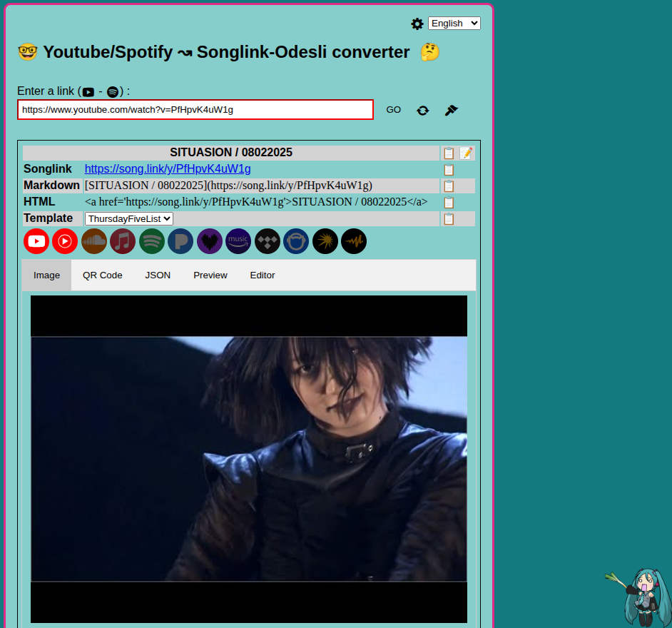Open the SoundCloud platform icon
Screen dimensions: 672x628
coord(94,241)
